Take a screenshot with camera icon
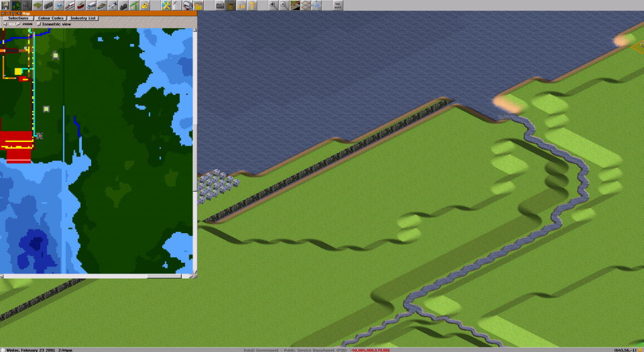644x352 pixels. coord(219,5)
